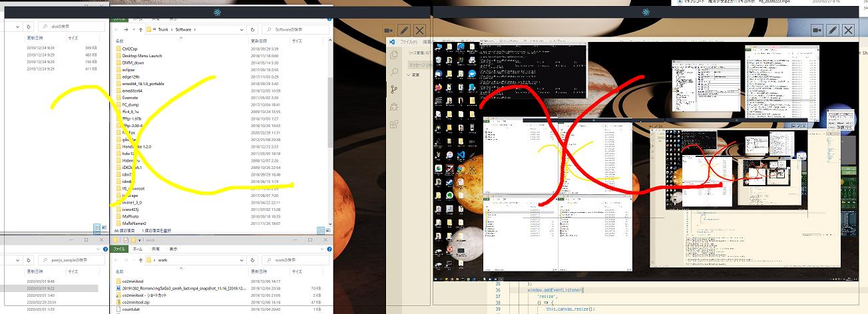Image resolution: width=868 pixels, height=314 pixels.
Task: Open recent locations dropdown in the work window
Action: (135, 260)
